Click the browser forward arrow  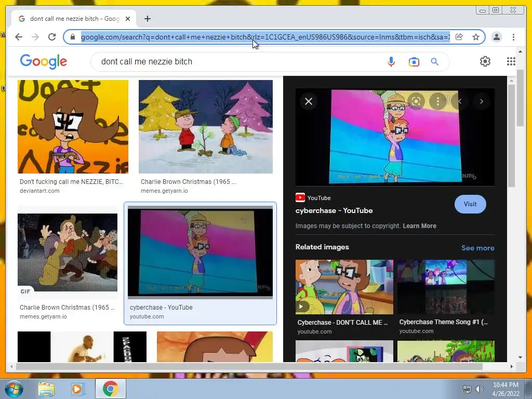click(35, 37)
